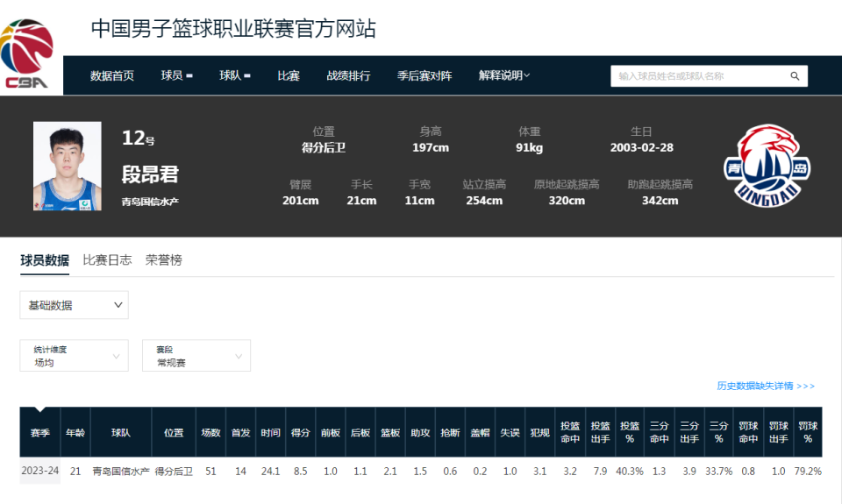
Task: Sort by 赛季 column header
Action: click(40, 433)
